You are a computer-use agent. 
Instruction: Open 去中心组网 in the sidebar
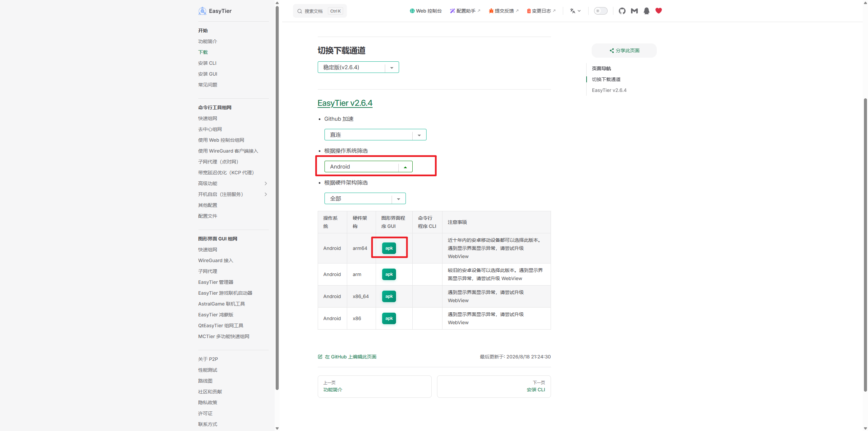tap(210, 129)
